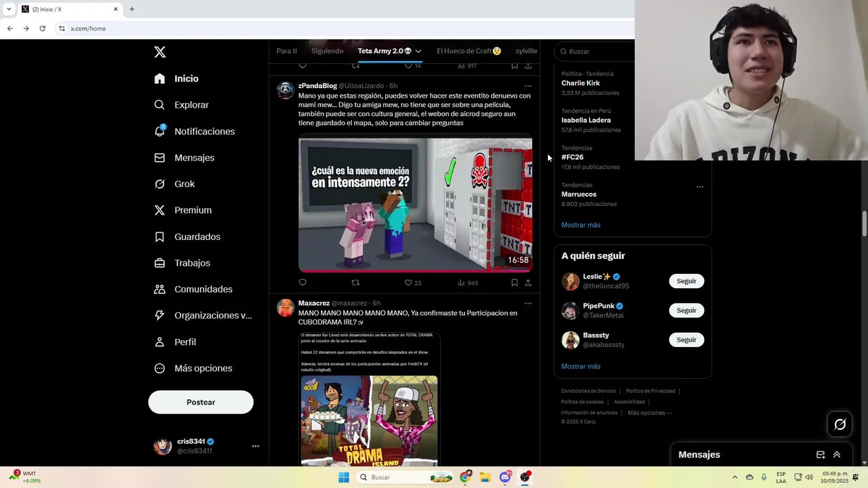Open the Charlie Kirk trend
868x488 pixels.
tap(580, 83)
